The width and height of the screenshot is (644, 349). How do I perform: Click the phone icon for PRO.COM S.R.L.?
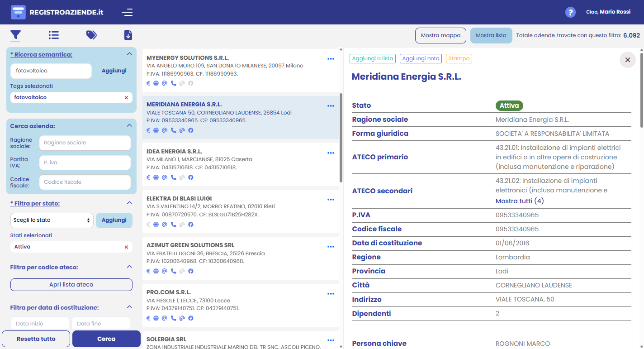pyautogui.click(x=173, y=318)
